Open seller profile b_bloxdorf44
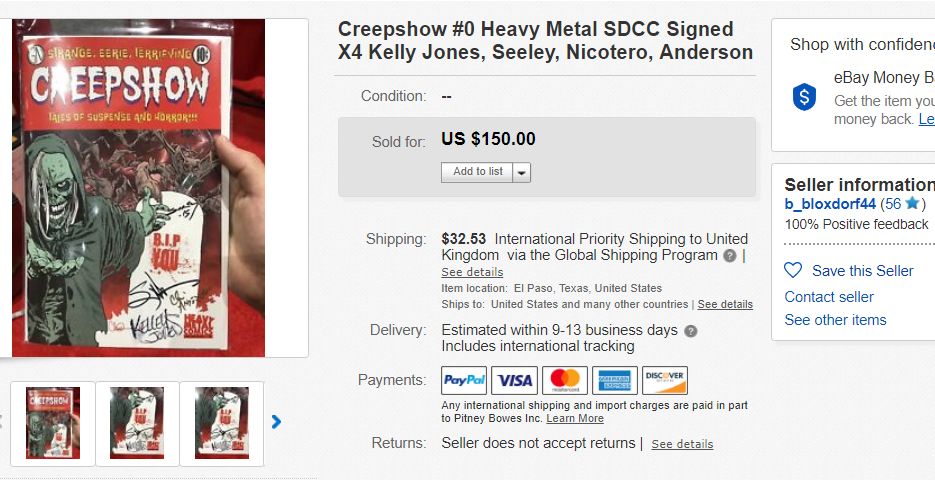The width and height of the screenshot is (935, 480). 830,204
